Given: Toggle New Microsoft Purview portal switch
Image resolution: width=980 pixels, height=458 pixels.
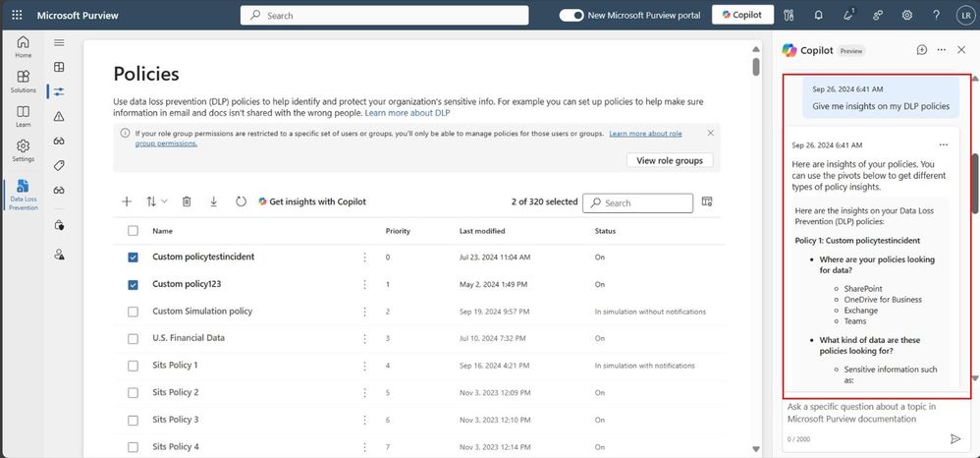Looking at the screenshot, I should coord(572,15).
